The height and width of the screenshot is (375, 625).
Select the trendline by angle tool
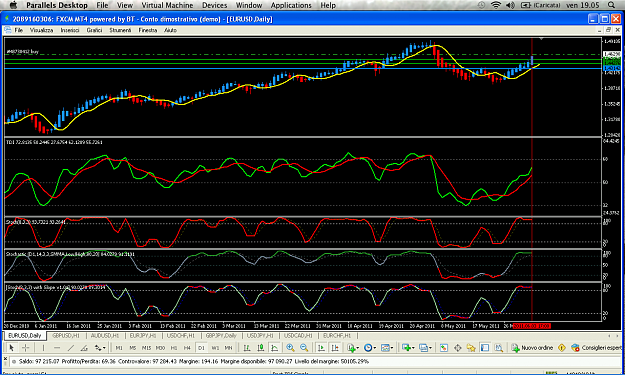click(x=84, y=348)
